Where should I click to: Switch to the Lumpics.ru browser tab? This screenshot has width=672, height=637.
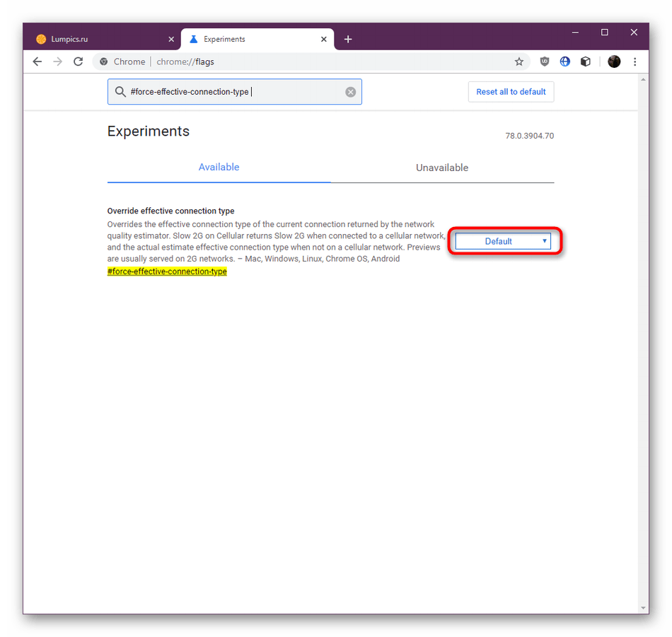pos(99,40)
